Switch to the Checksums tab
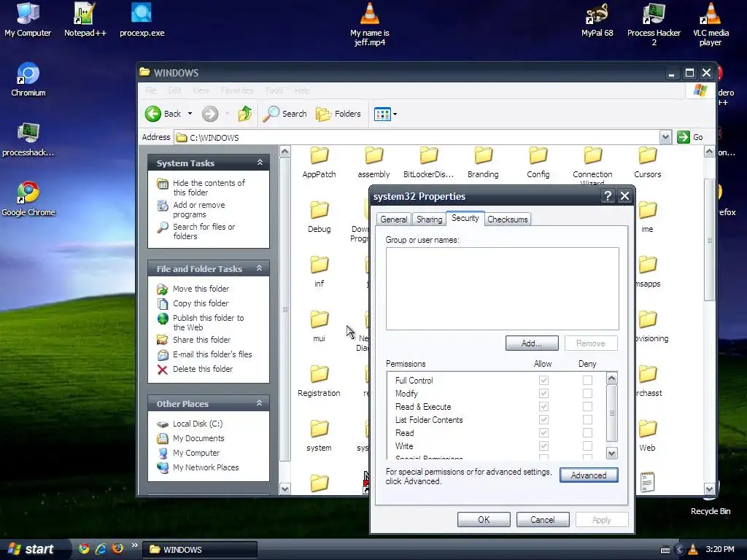This screenshot has height=560, width=747. coord(508,219)
